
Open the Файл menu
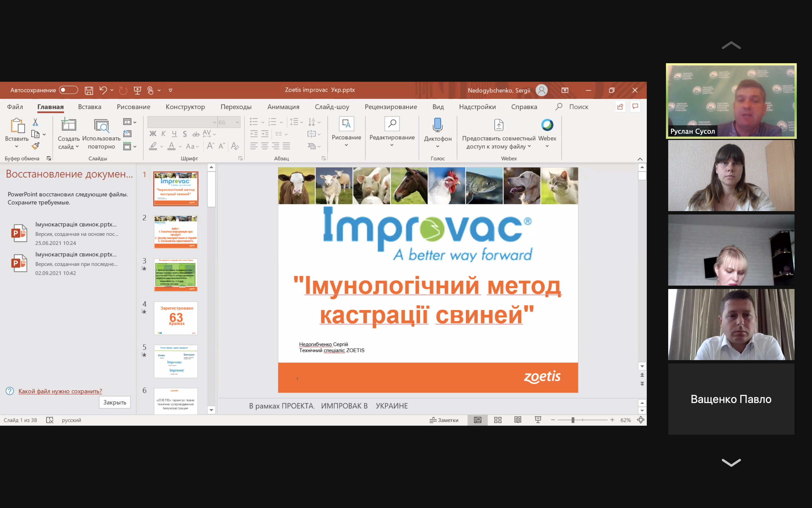(x=15, y=107)
